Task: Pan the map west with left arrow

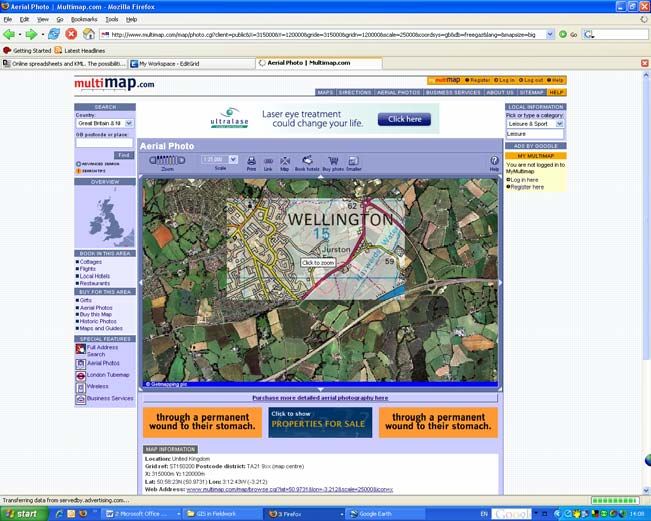Action: (x=140, y=283)
